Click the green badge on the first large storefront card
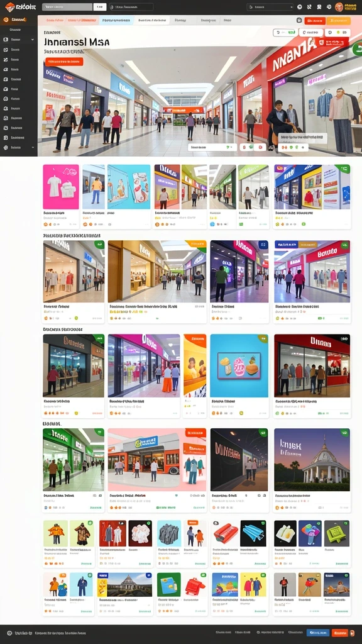 99,245
